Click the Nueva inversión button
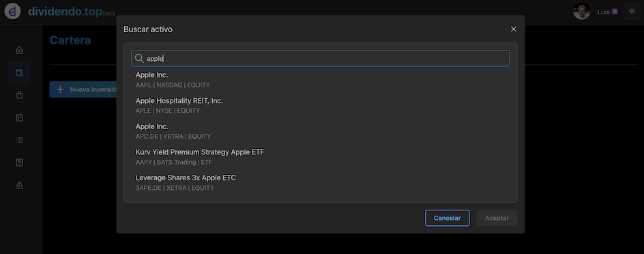This screenshot has width=644, height=254. coord(83,89)
